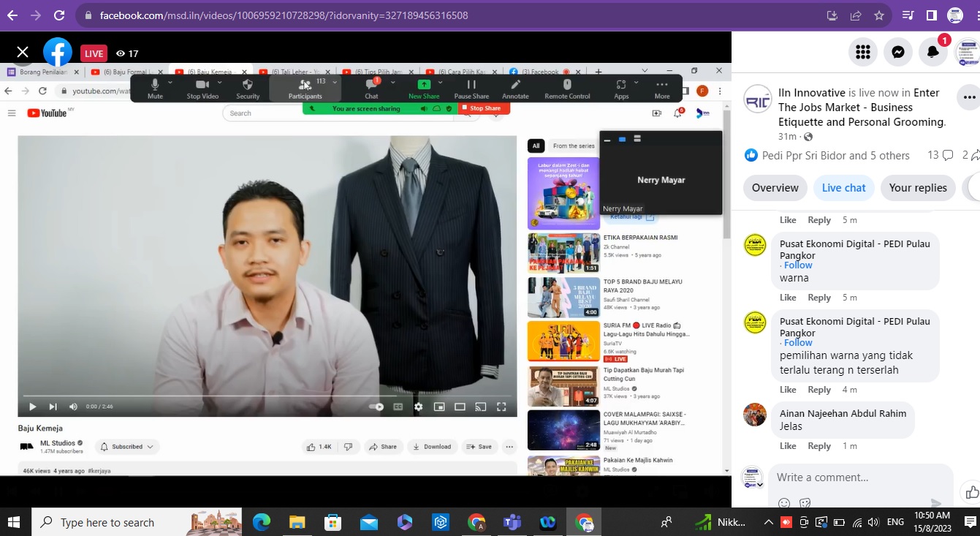Open the Facebook Messenger icon
Viewport: 980px width, 536px height.
898,52
